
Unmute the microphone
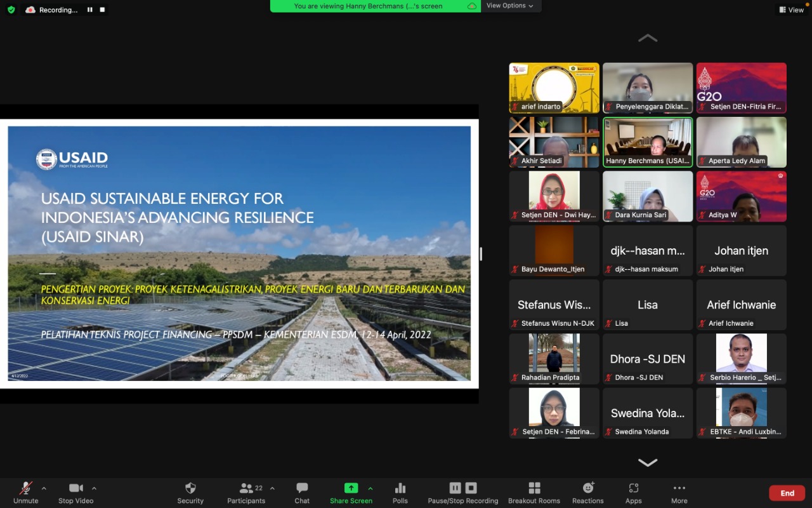(x=25, y=492)
